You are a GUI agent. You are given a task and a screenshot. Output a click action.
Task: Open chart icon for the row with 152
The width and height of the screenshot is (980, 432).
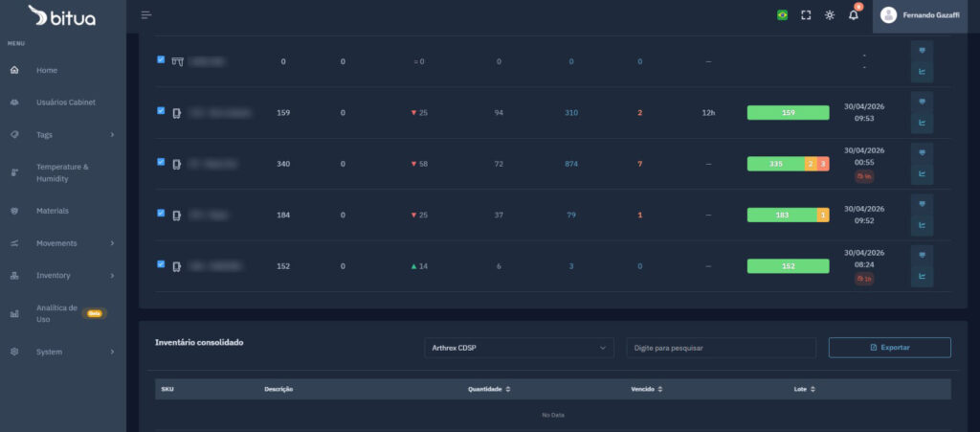(922, 276)
